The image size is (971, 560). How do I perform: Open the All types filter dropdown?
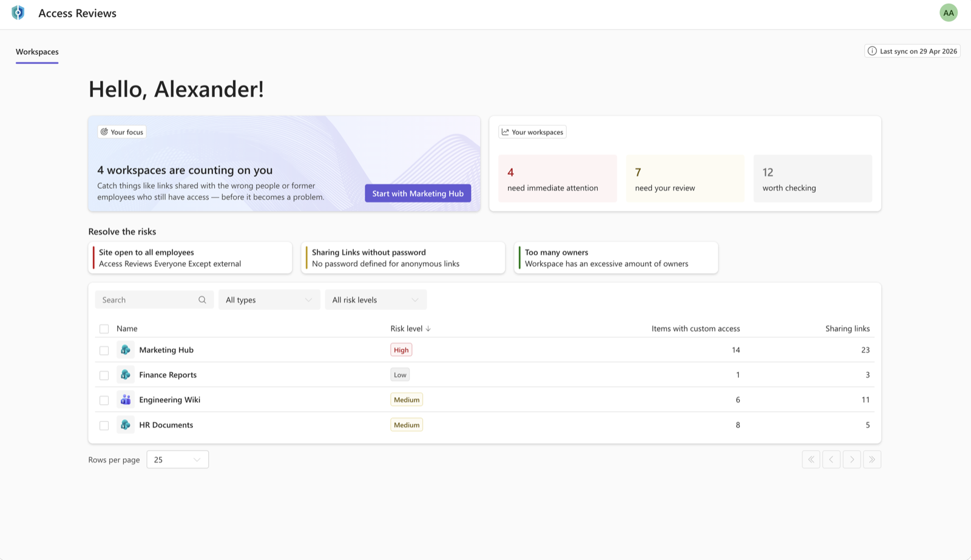tap(269, 300)
